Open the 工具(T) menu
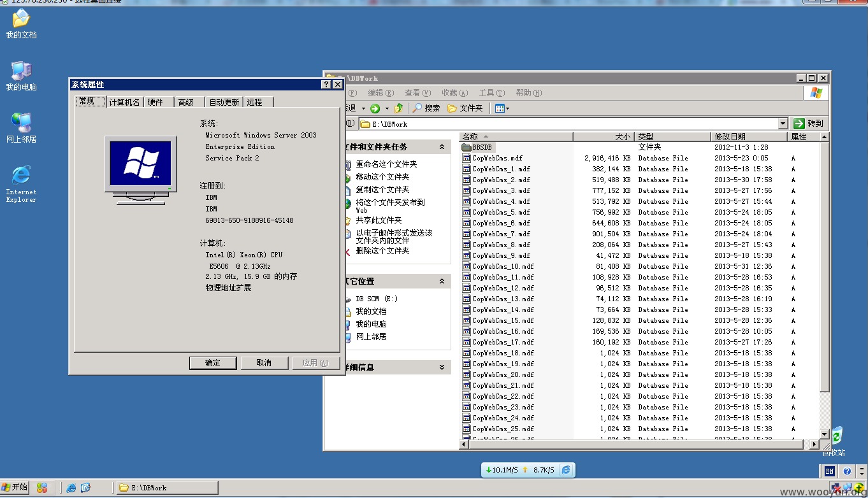This screenshot has height=498, width=868. point(492,93)
